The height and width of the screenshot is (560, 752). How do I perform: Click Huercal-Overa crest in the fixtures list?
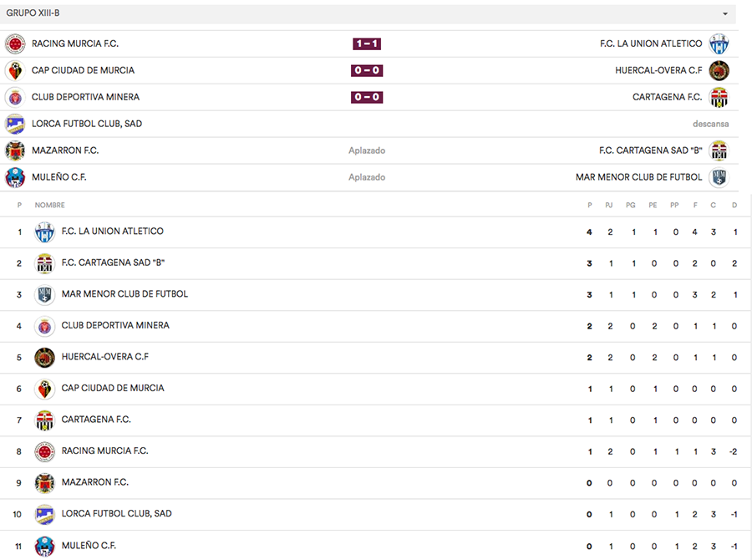tap(719, 70)
